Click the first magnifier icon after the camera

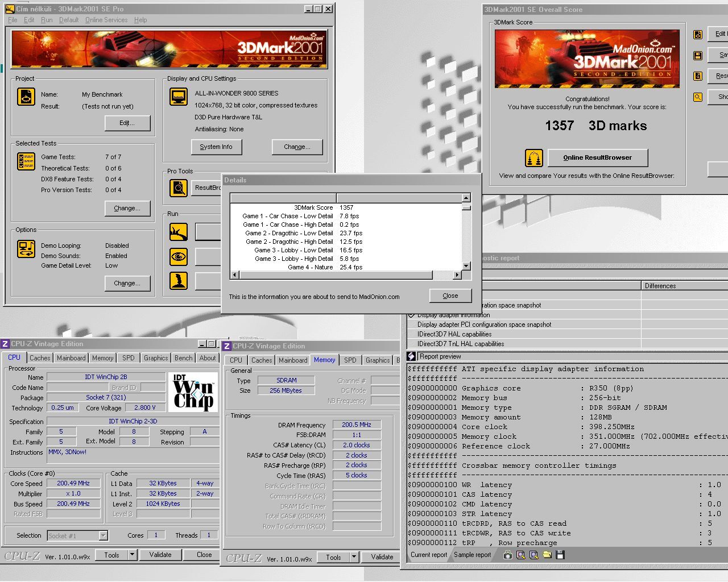[520, 555]
